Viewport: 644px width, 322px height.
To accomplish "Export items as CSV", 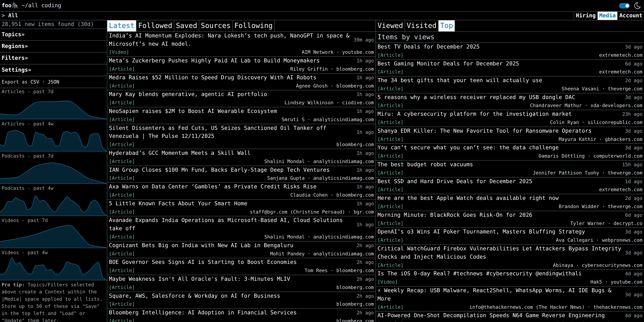I will tap(34, 82).
